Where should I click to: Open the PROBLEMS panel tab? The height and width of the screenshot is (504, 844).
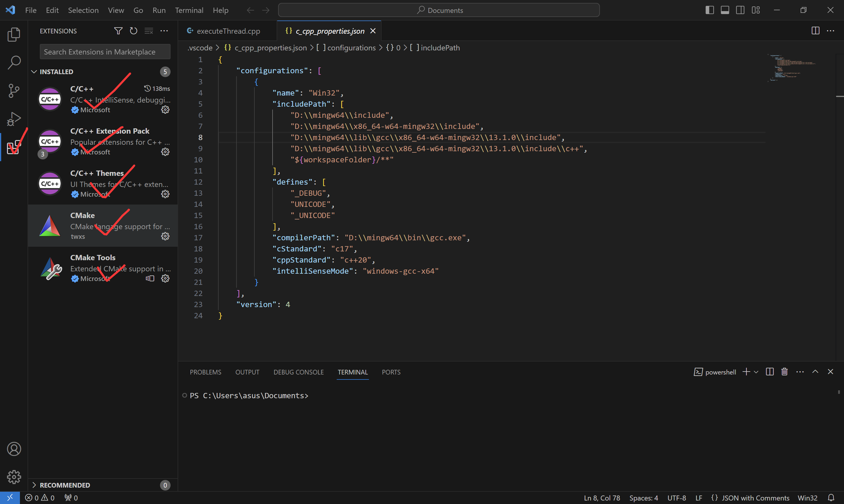205,372
